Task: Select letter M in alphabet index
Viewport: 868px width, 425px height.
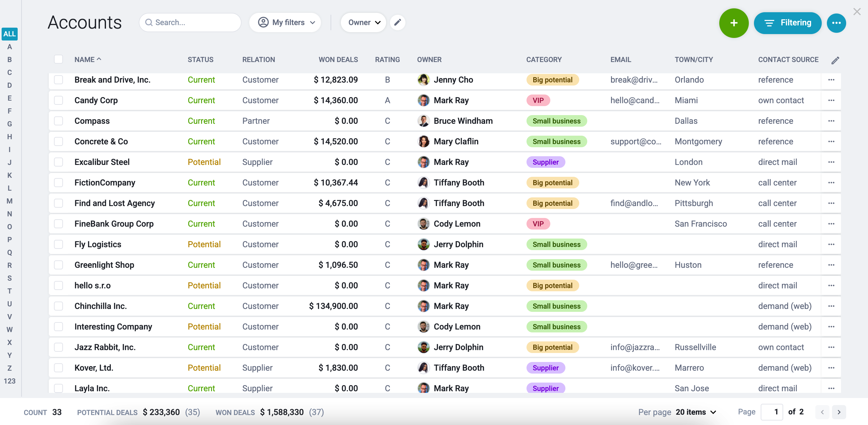Action: pos(9,201)
